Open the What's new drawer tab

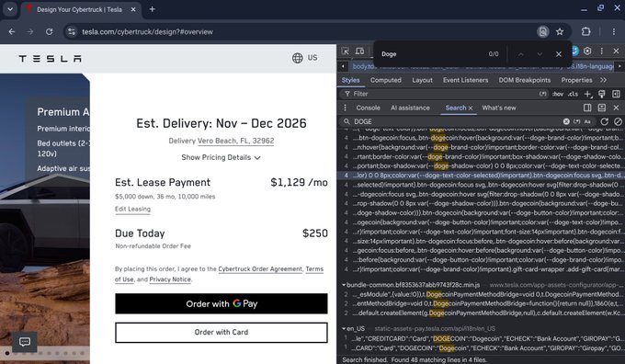pos(499,108)
